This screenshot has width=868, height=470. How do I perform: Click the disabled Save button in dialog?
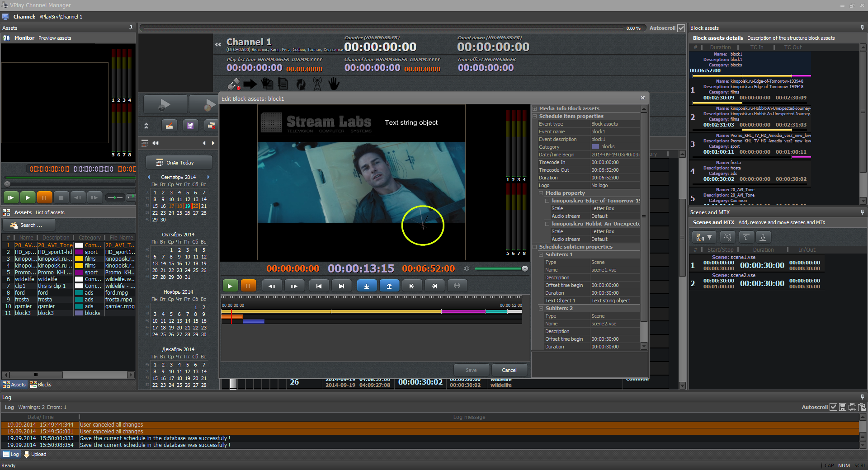coord(471,370)
